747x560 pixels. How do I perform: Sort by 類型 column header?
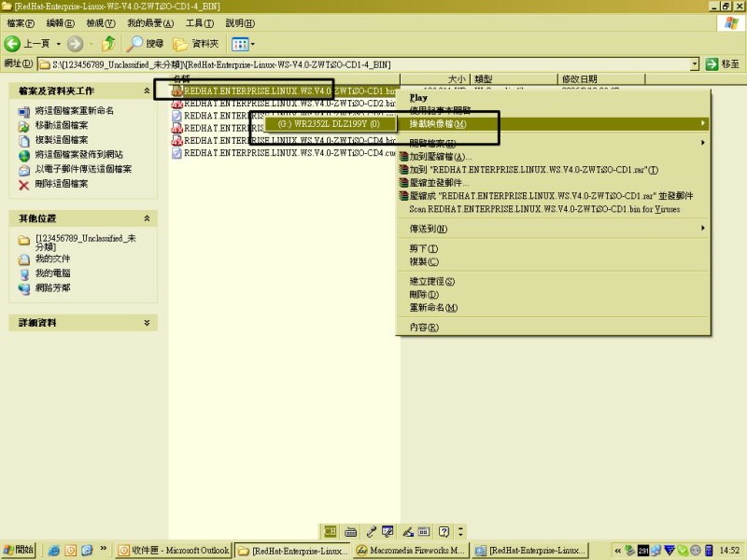point(514,79)
